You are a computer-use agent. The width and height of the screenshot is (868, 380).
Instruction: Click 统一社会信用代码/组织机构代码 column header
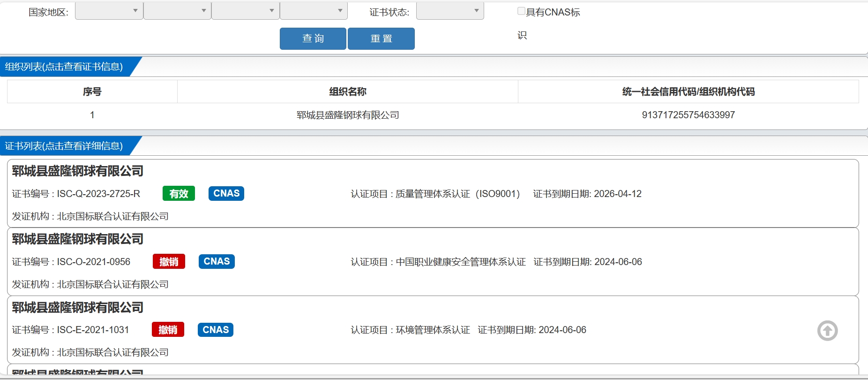pos(688,91)
